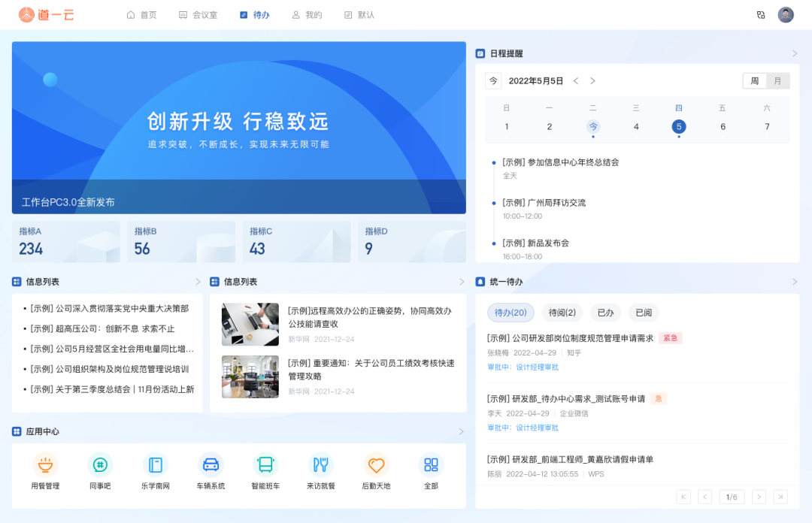Go to previous page of the to-do list
Image resolution: width=812 pixels, height=523 pixels.
point(704,497)
